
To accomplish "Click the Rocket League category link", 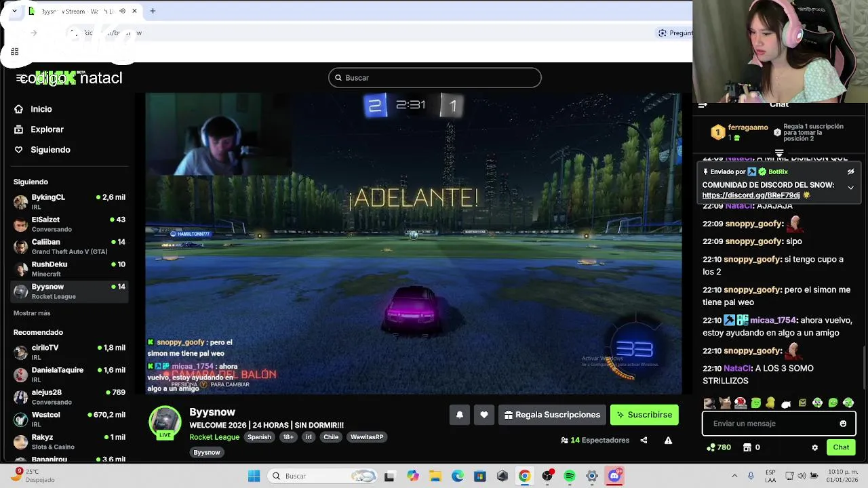I will click(214, 437).
